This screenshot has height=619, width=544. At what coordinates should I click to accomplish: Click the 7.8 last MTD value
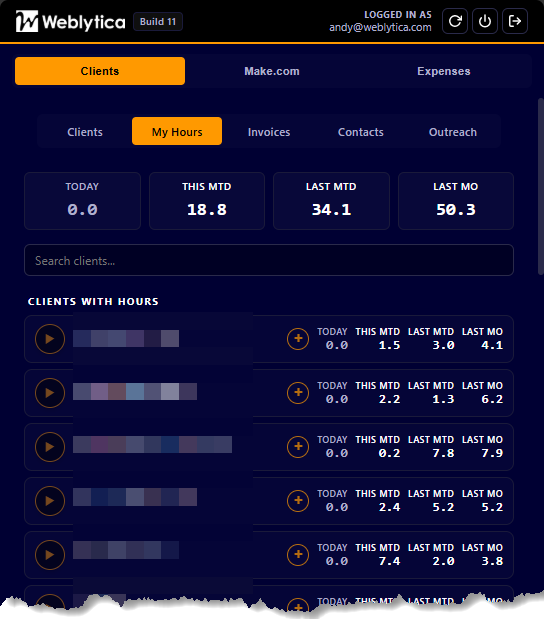[x=443, y=453]
